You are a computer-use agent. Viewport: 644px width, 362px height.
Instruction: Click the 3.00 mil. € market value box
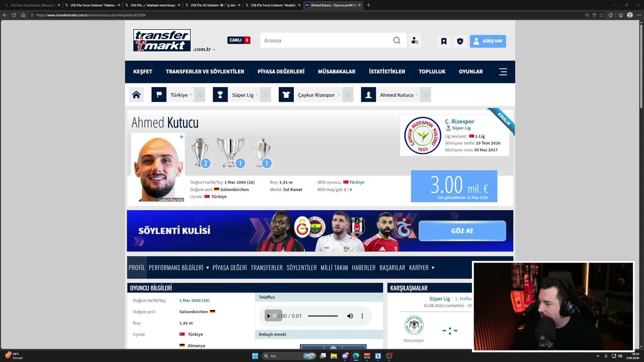click(454, 187)
